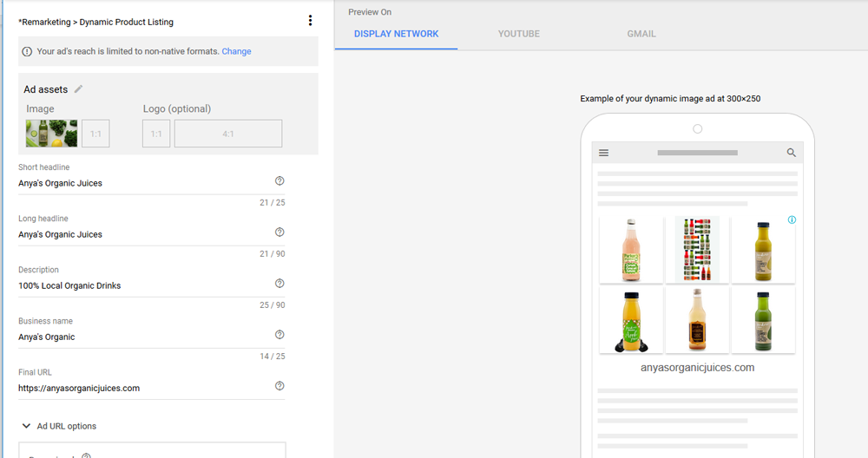Click the dark green bottle product in preview

pyautogui.click(x=763, y=320)
